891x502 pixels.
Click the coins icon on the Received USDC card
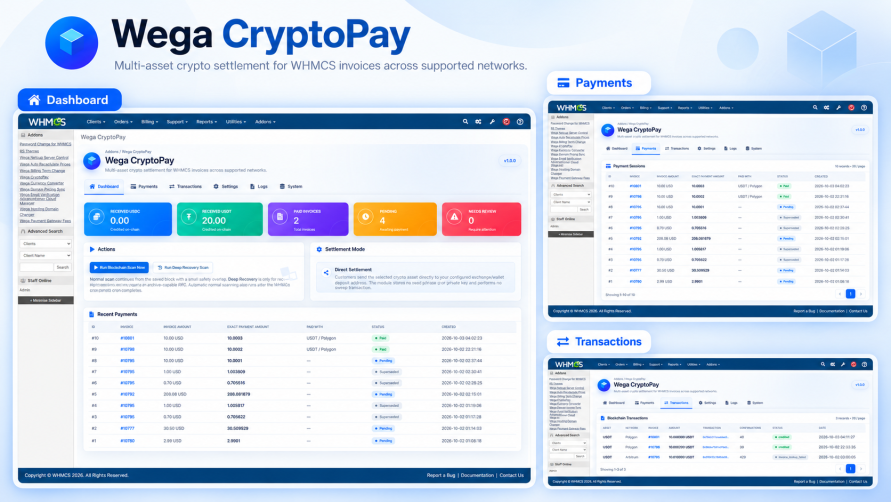point(97,217)
